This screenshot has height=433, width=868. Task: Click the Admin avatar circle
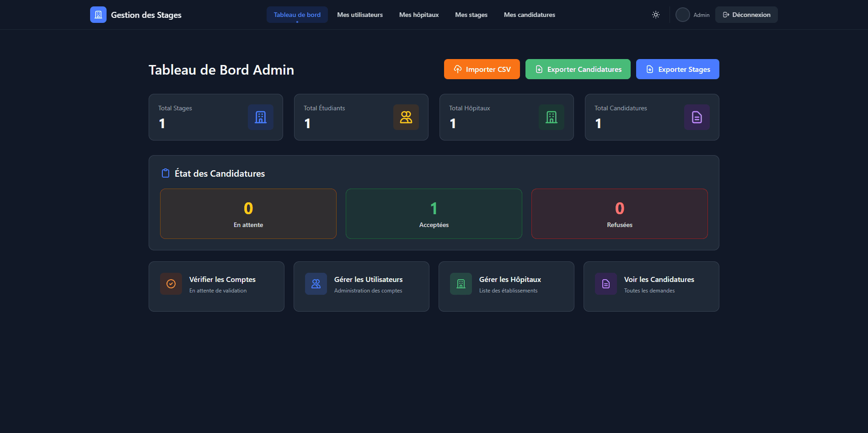tap(682, 15)
